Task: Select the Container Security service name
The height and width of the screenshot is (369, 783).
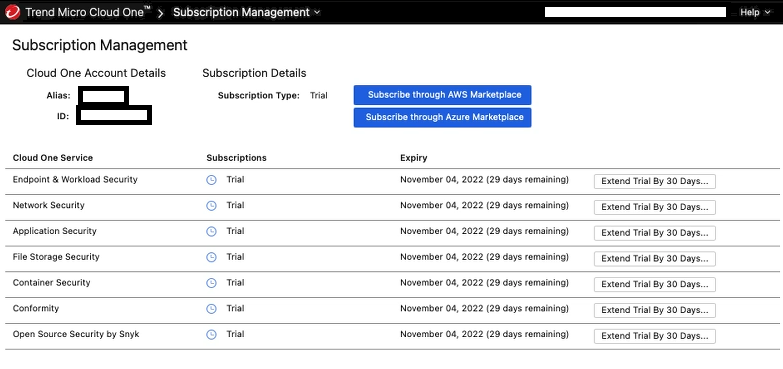Action: pos(51,283)
